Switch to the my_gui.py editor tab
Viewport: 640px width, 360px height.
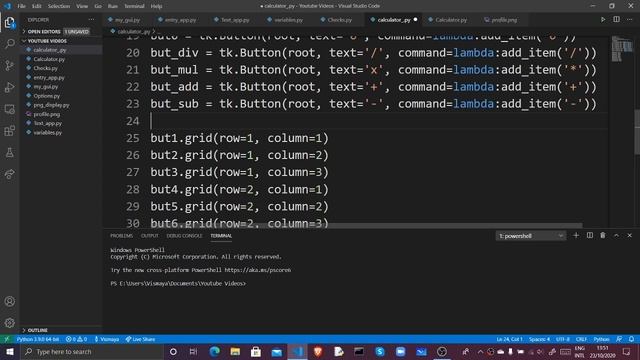pyautogui.click(x=127, y=20)
